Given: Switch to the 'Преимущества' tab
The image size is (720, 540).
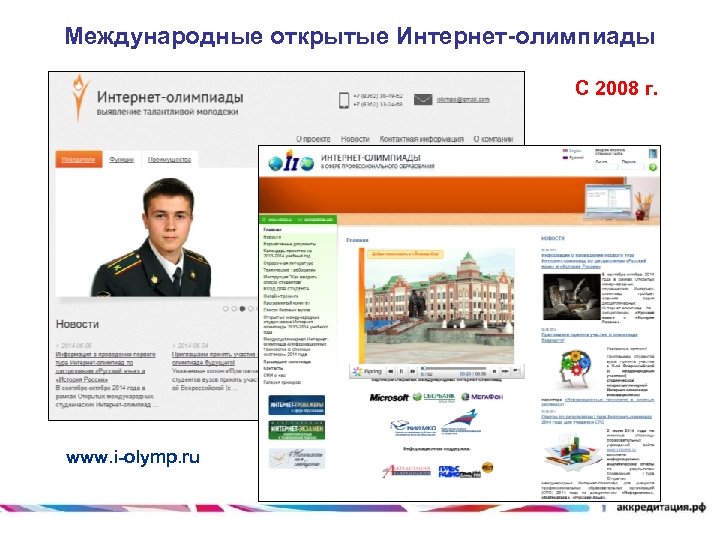Looking at the screenshot, I should pos(169,159).
